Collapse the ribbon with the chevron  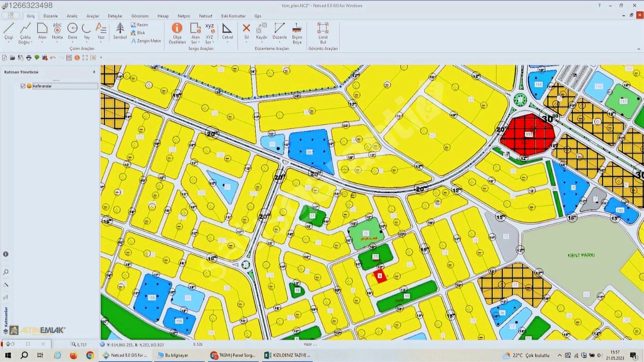pos(638,49)
